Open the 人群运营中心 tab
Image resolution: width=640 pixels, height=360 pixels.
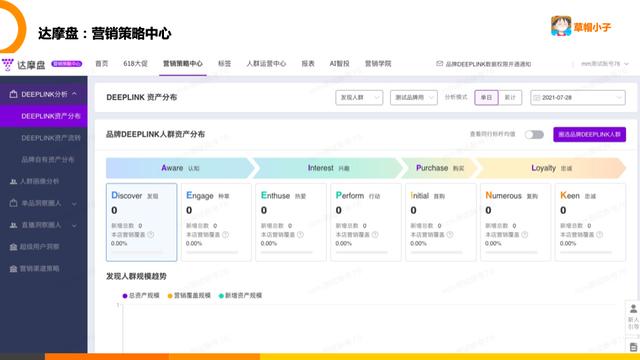pyautogui.click(x=266, y=64)
